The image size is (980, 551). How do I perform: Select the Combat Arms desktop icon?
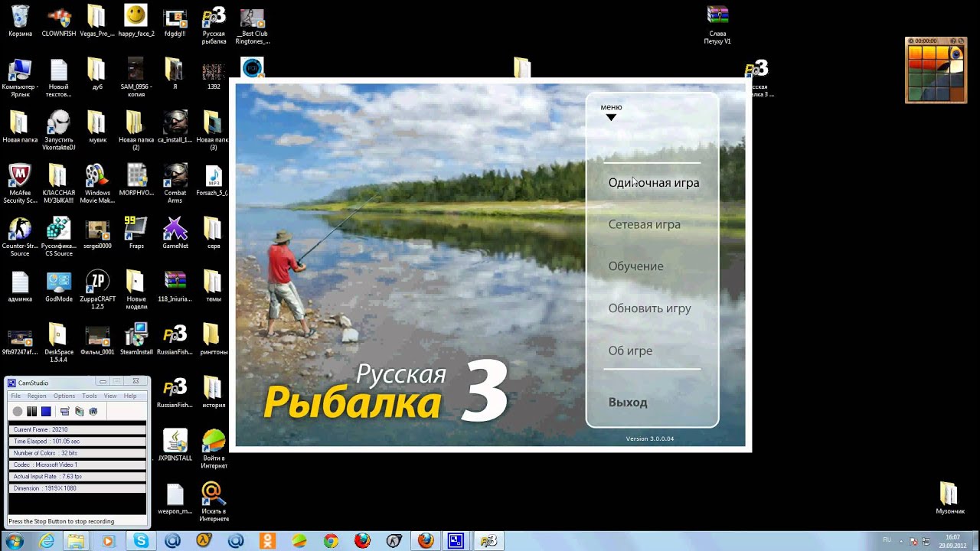pyautogui.click(x=175, y=184)
